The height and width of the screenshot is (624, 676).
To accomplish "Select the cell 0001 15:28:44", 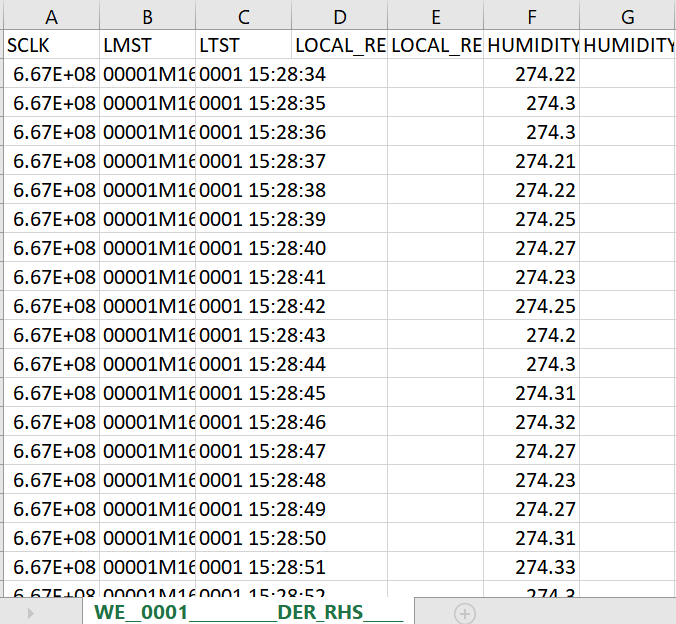I will coord(244,364).
